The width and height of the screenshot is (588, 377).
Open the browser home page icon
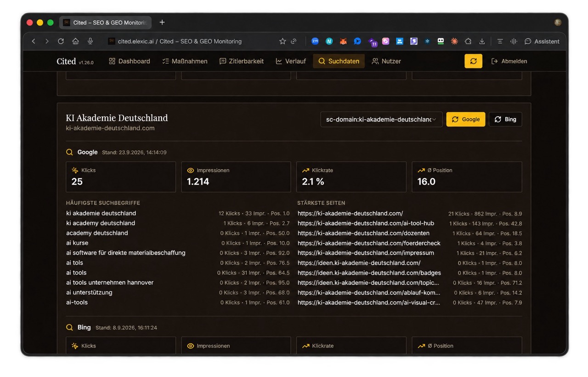pyautogui.click(x=75, y=41)
